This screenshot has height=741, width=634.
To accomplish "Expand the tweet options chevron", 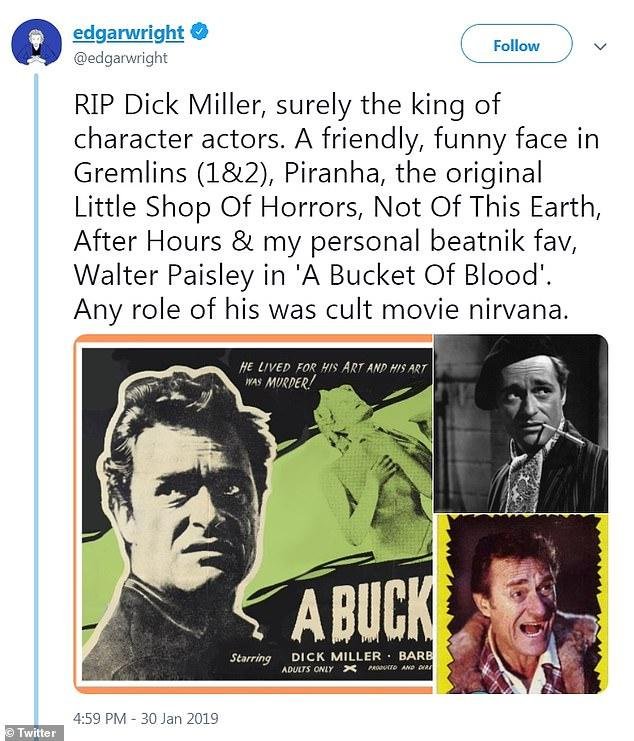I will coord(600,46).
